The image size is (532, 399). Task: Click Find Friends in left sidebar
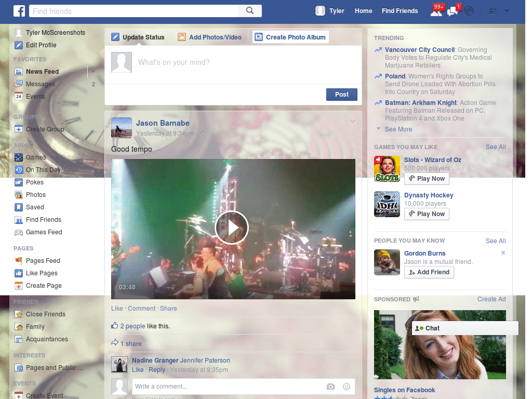click(x=44, y=220)
